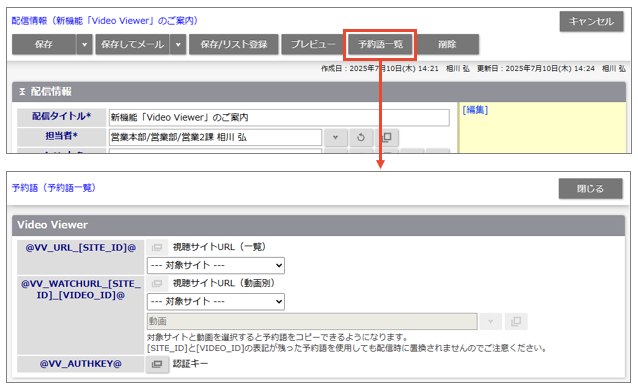Viewport: 638px width, 390px height.
Task: Open the プレビュー preview button
Action: point(312,44)
